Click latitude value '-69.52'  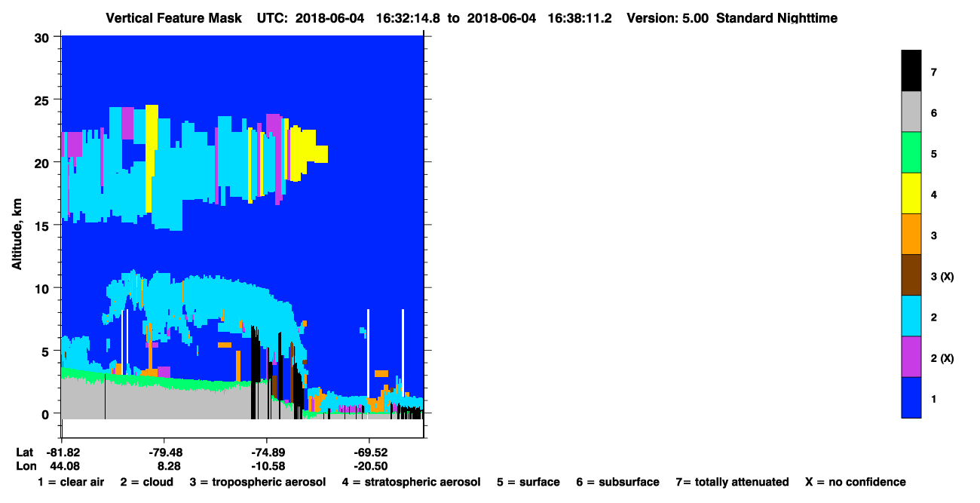tap(369, 452)
